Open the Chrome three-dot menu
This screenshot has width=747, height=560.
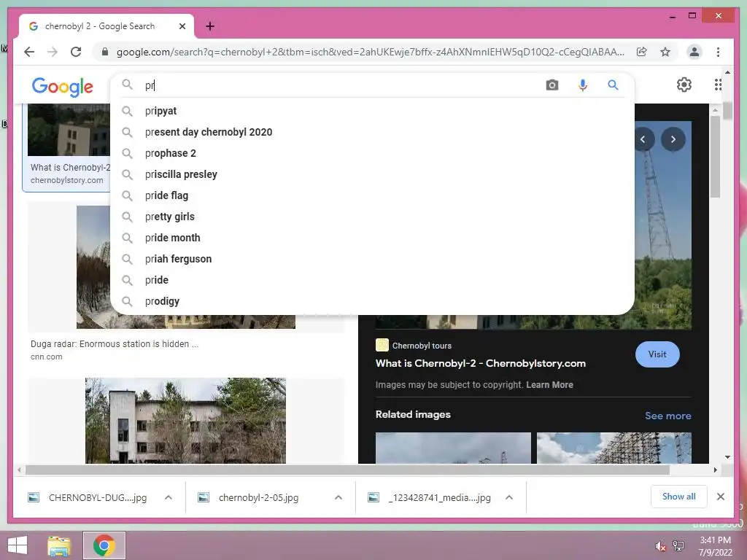coord(718,52)
